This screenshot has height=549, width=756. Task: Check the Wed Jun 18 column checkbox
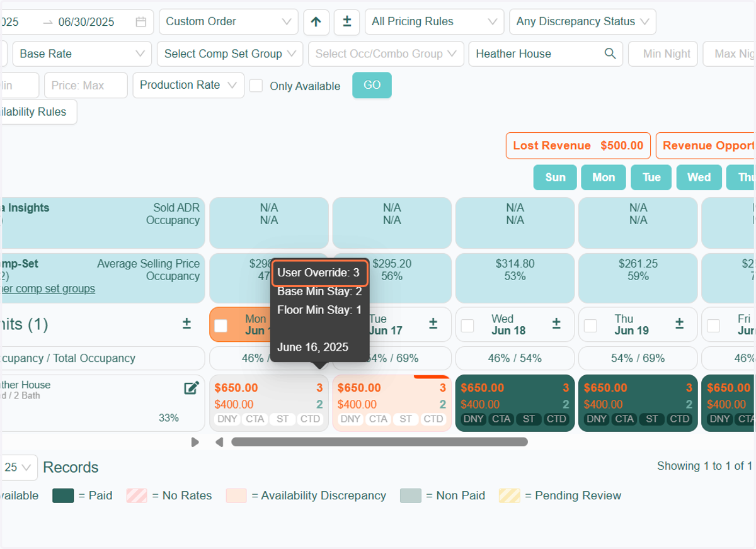pyautogui.click(x=467, y=325)
